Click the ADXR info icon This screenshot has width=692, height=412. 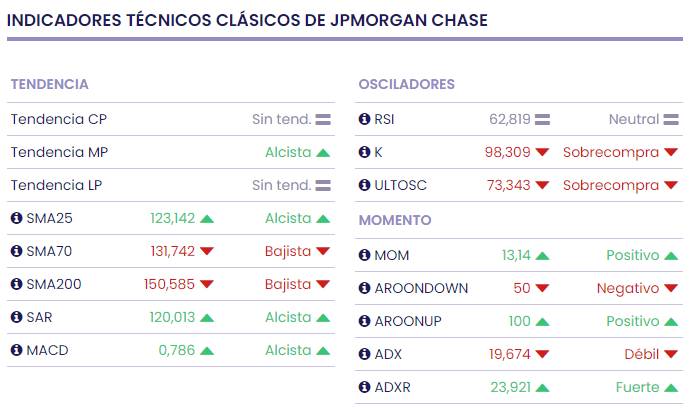click(364, 387)
